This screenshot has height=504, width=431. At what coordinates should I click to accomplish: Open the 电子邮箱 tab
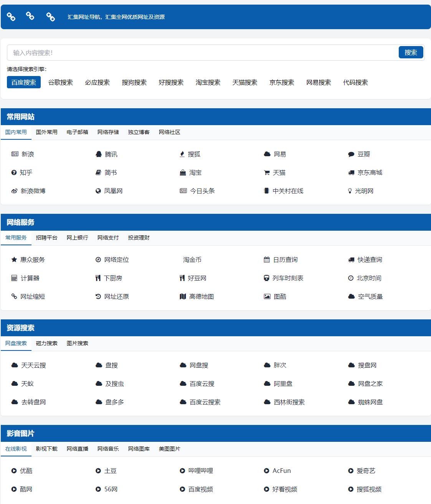(x=78, y=132)
